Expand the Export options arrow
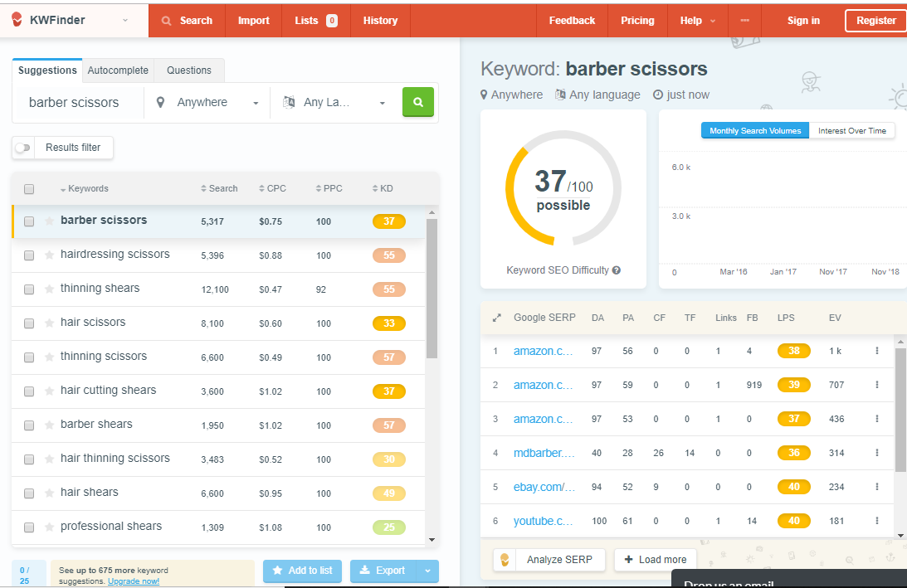Viewport: 907px width, 588px height. [x=427, y=571]
